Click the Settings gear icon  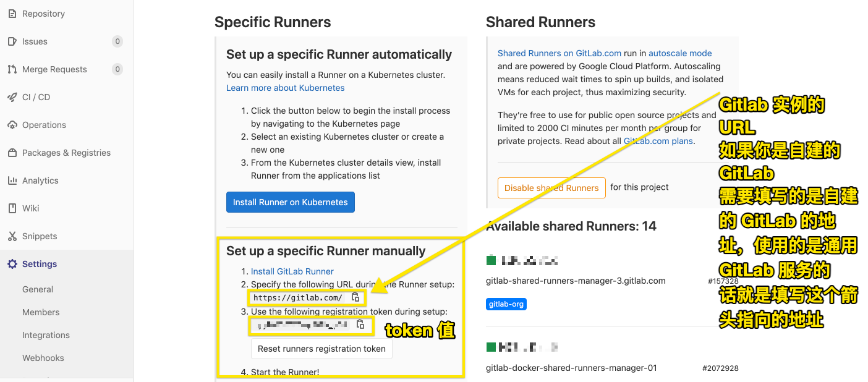[12, 264]
